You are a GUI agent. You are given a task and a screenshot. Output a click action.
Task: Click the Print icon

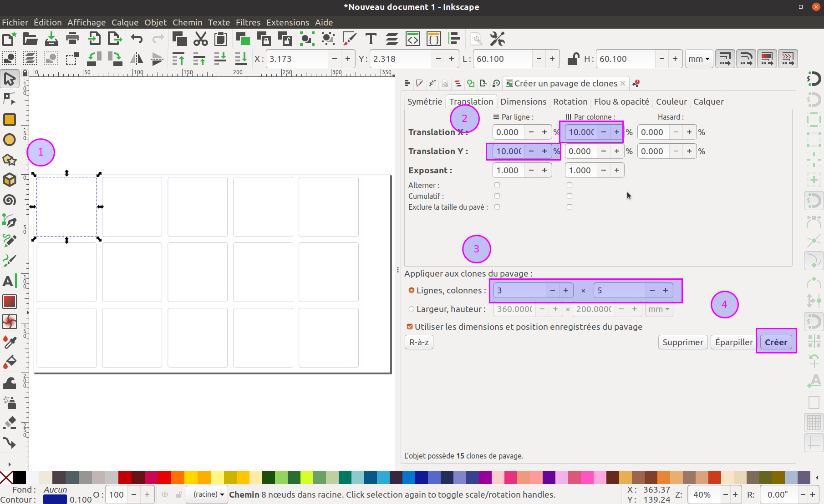72,39
